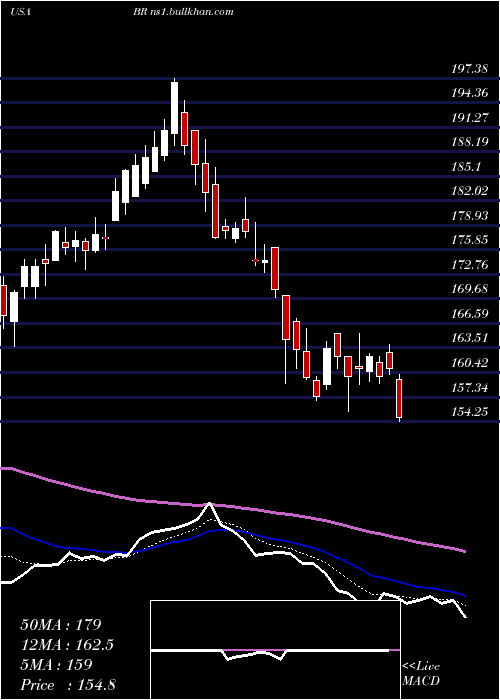Click the 166.59 price level label
This screenshot has width=500, height=700.
pos(469,313)
